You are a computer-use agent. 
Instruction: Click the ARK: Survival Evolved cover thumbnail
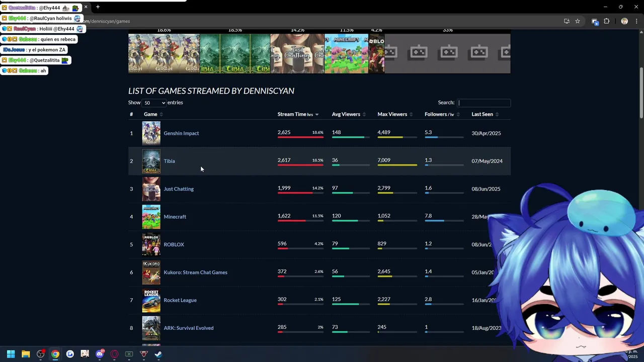[151, 328]
